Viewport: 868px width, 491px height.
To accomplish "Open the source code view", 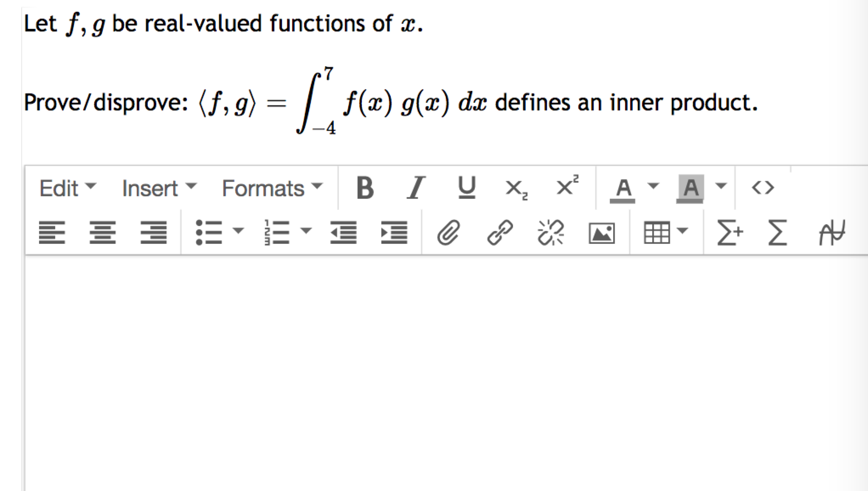I will pyautogui.click(x=764, y=188).
